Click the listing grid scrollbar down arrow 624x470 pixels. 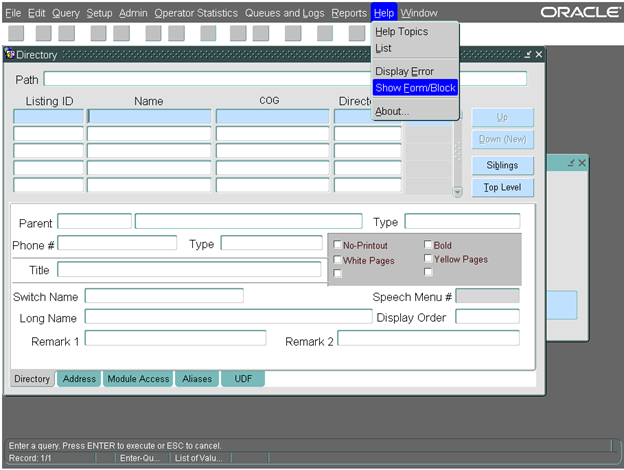coord(458,192)
